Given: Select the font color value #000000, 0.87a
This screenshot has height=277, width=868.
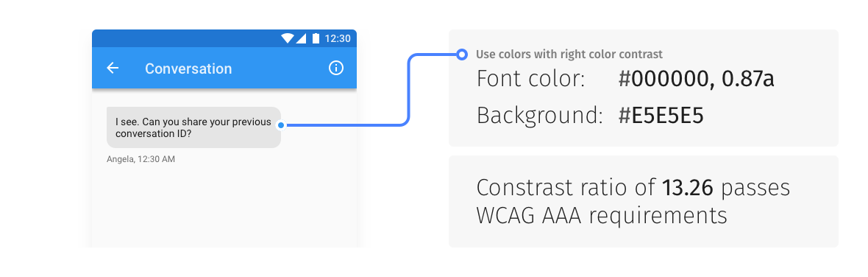Looking at the screenshot, I should click(x=696, y=80).
